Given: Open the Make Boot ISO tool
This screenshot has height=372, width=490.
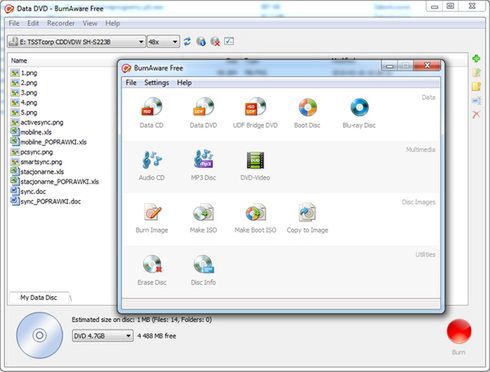Looking at the screenshot, I should [x=255, y=218].
